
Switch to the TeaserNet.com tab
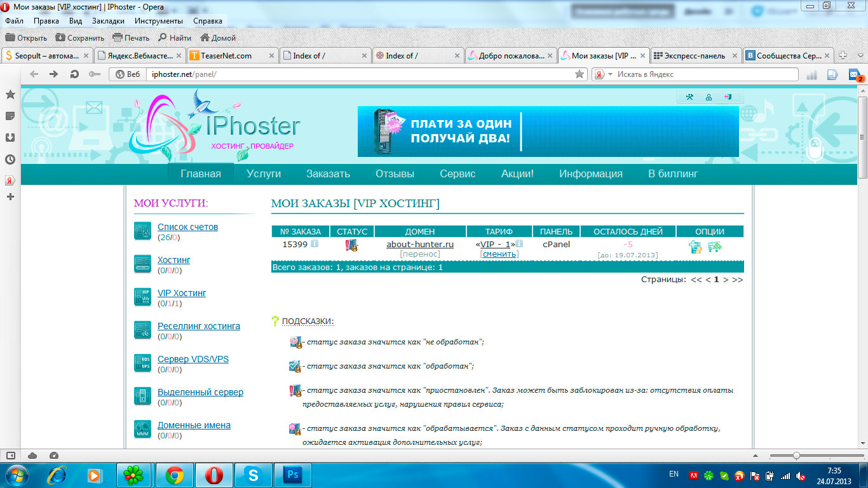pyautogui.click(x=233, y=56)
